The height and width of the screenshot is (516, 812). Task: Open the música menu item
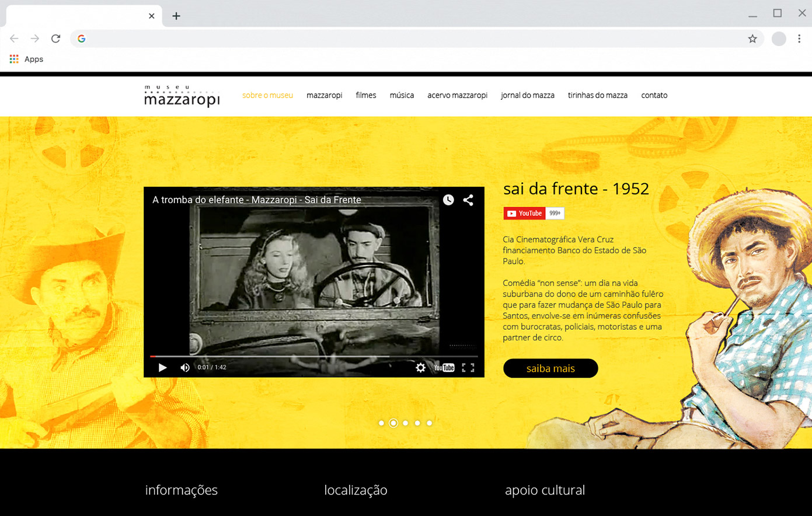tap(402, 95)
